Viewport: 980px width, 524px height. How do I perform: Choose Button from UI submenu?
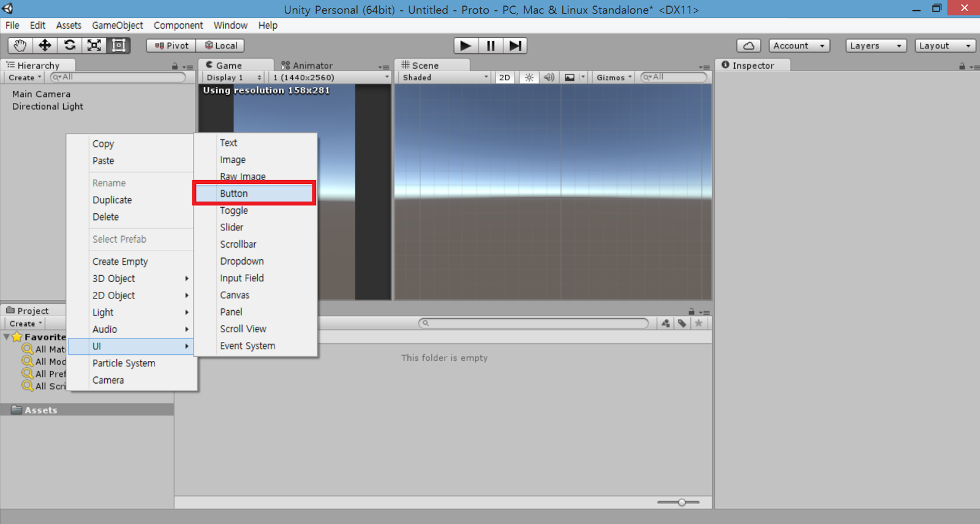tap(255, 193)
